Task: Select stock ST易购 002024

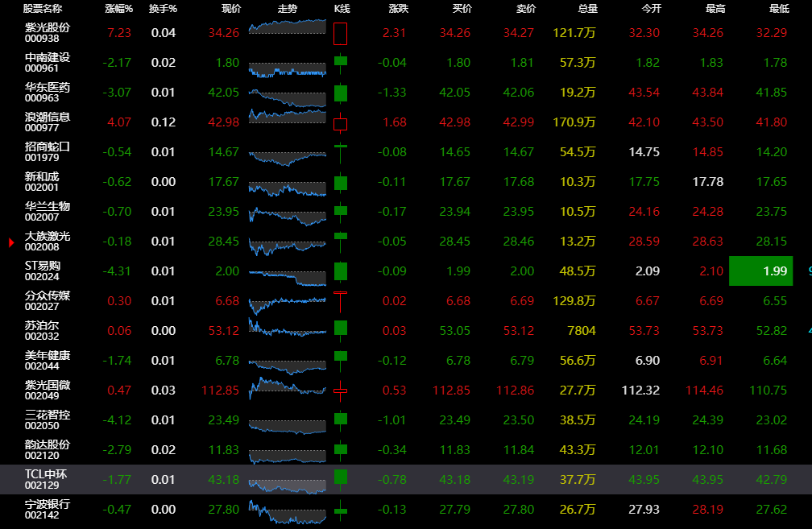Action: 43,271
